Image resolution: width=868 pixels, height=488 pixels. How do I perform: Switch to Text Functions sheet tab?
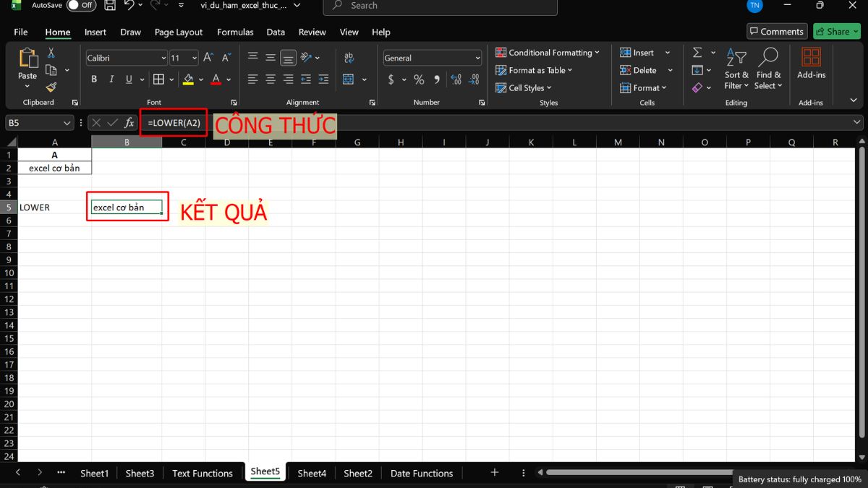[x=203, y=473]
